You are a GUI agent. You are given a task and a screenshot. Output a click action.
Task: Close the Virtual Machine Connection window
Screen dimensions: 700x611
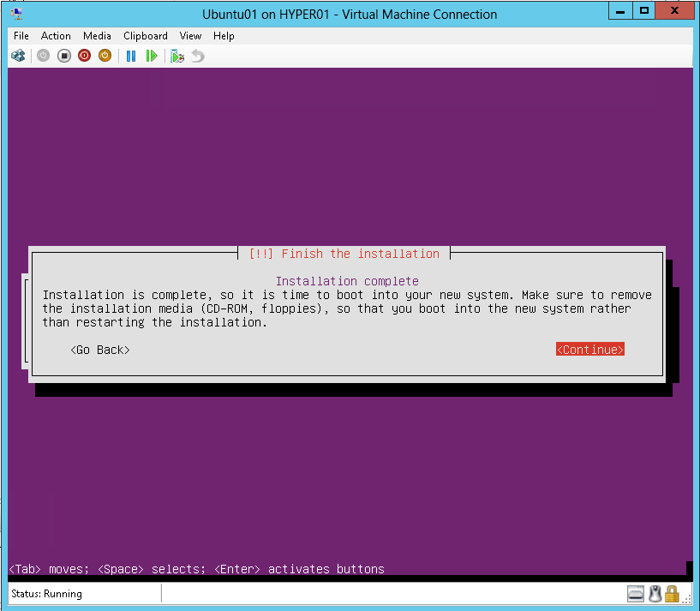674,11
